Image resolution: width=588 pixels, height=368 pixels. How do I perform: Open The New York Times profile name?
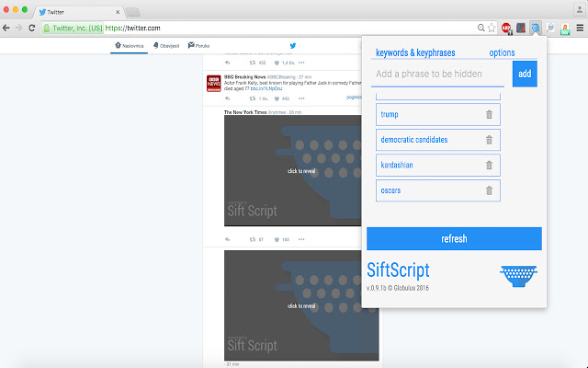pos(245,112)
